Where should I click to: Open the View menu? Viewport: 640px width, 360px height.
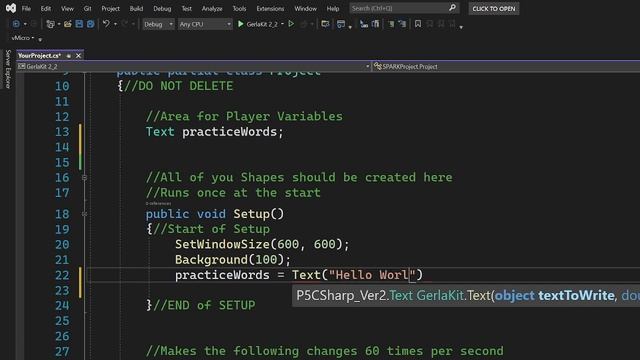click(67, 9)
